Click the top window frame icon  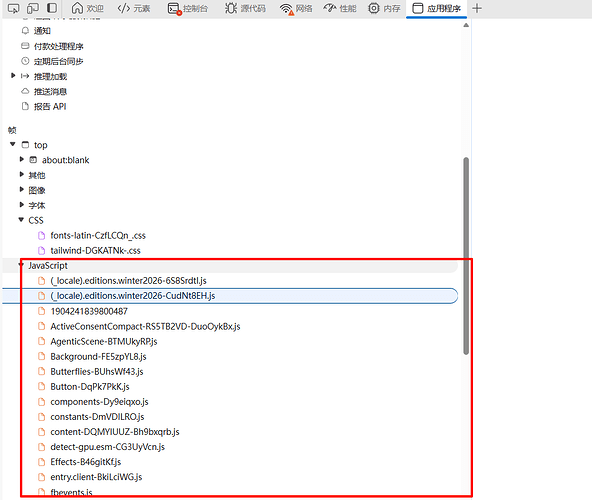25,144
